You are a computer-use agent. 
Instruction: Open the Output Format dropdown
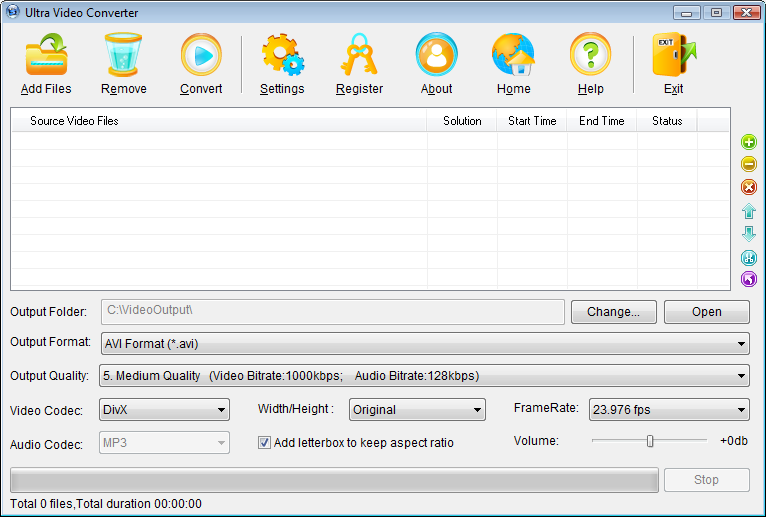click(425, 344)
